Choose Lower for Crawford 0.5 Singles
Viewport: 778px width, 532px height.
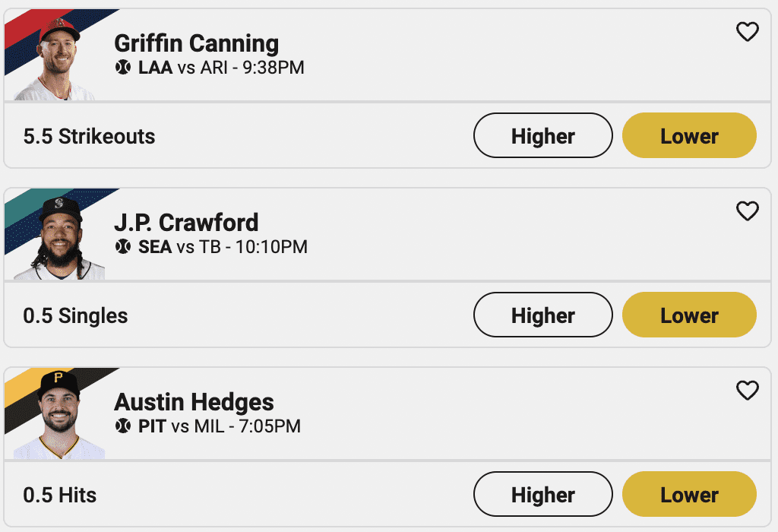pos(689,316)
